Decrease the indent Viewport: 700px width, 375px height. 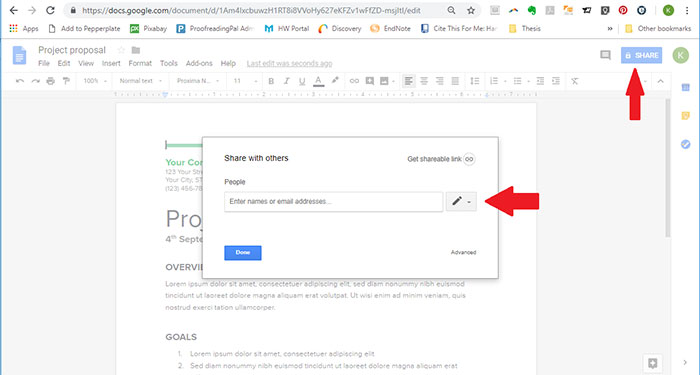click(x=540, y=81)
